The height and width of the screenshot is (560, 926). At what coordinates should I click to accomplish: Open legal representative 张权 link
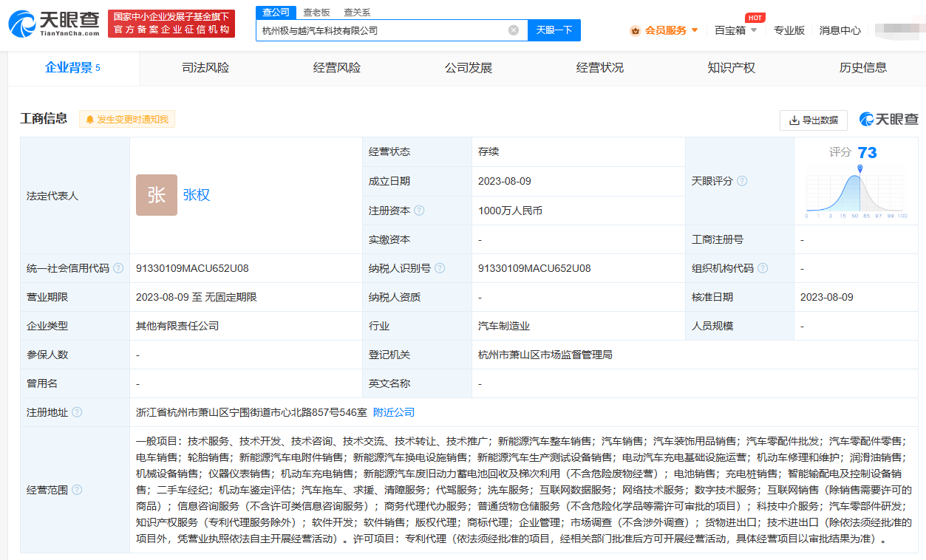pyautogui.click(x=197, y=195)
